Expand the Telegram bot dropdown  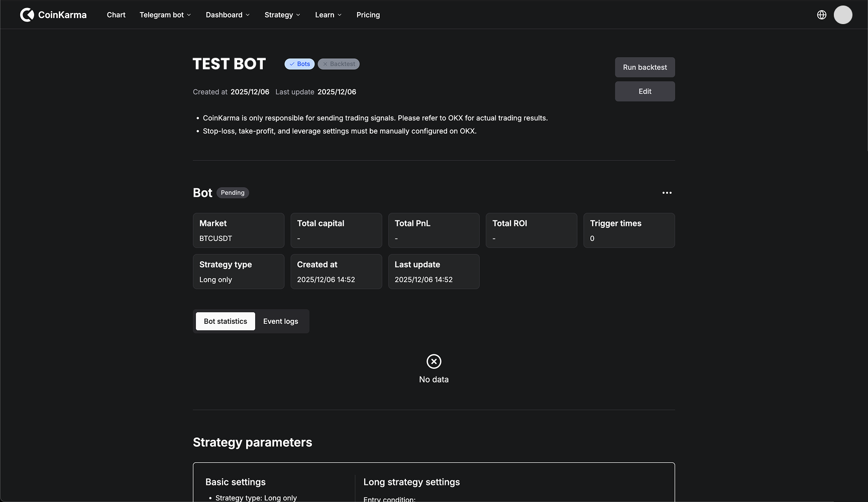pyautogui.click(x=165, y=15)
